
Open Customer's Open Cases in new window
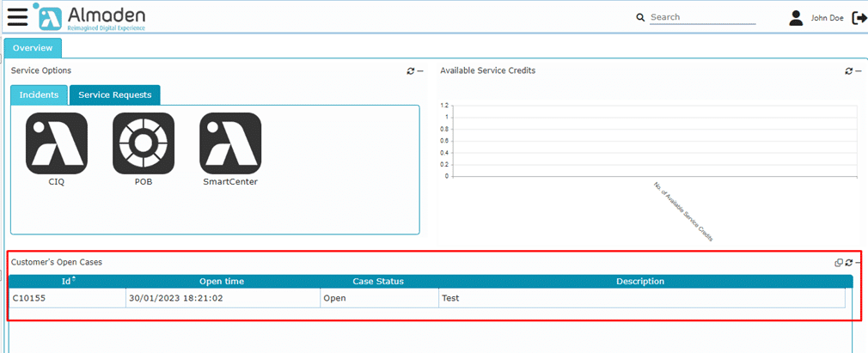point(839,263)
